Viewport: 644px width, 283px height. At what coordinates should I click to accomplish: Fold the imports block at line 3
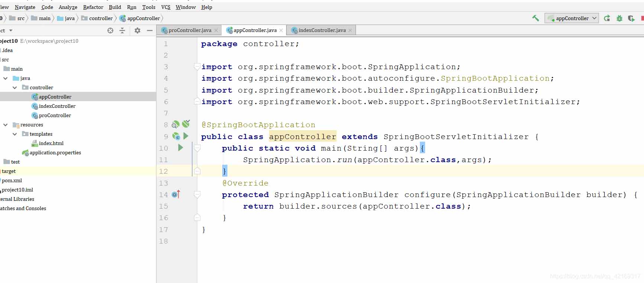tap(197, 67)
